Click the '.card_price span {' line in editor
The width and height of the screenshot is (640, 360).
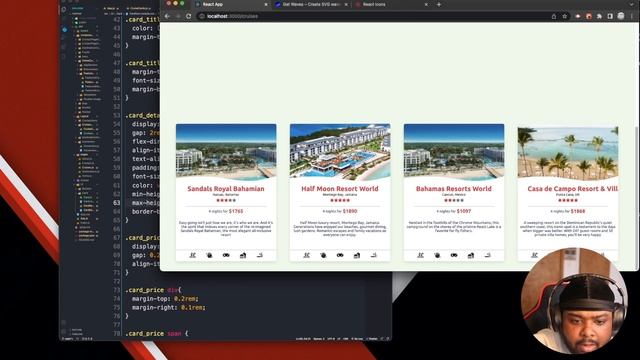click(x=157, y=333)
